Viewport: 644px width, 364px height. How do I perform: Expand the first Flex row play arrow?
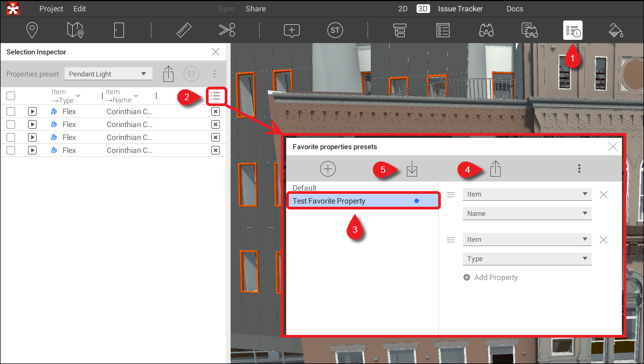[x=32, y=111]
